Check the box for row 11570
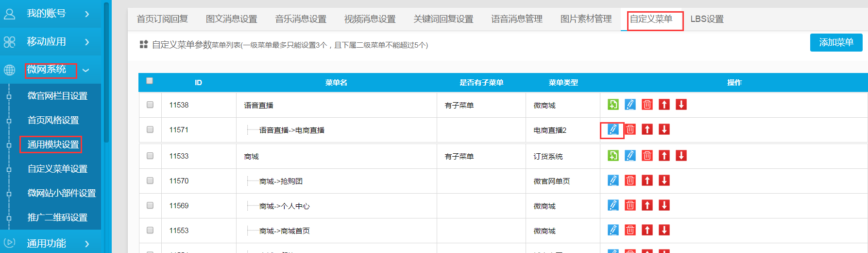This screenshot has height=253, width=868. [x=150, y=181]
